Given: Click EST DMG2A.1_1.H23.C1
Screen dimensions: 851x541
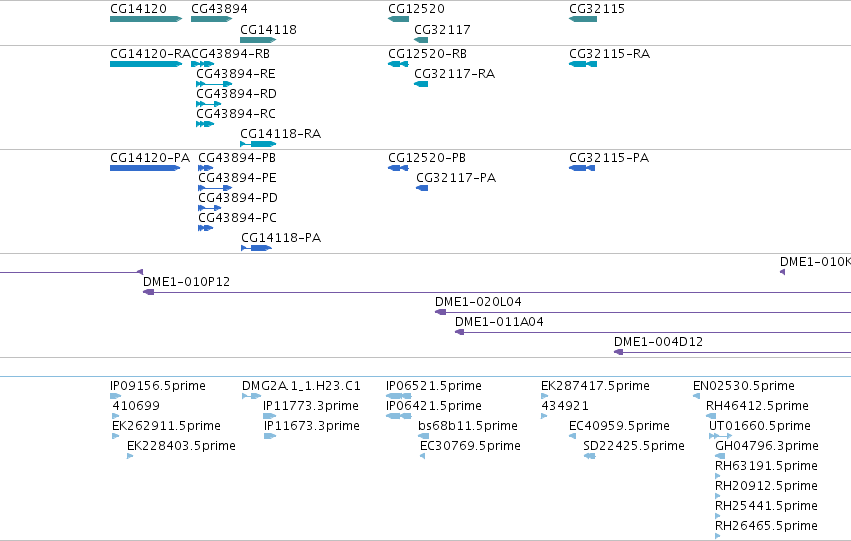Looking at the screenshot, I should coord(251,397).
